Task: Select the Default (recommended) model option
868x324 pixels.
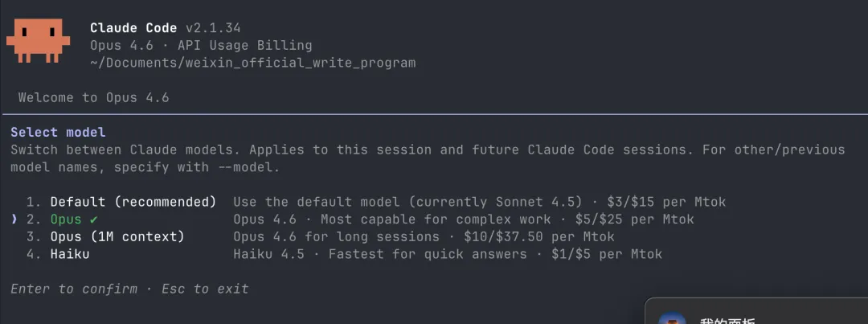Action: 133,202
